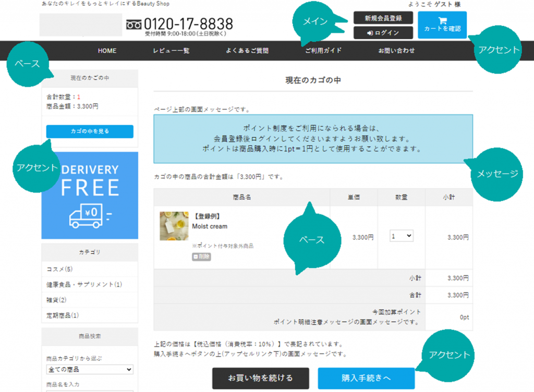Open カートを確認 cart button
The image size is (534, 392).
click(442, 25)
